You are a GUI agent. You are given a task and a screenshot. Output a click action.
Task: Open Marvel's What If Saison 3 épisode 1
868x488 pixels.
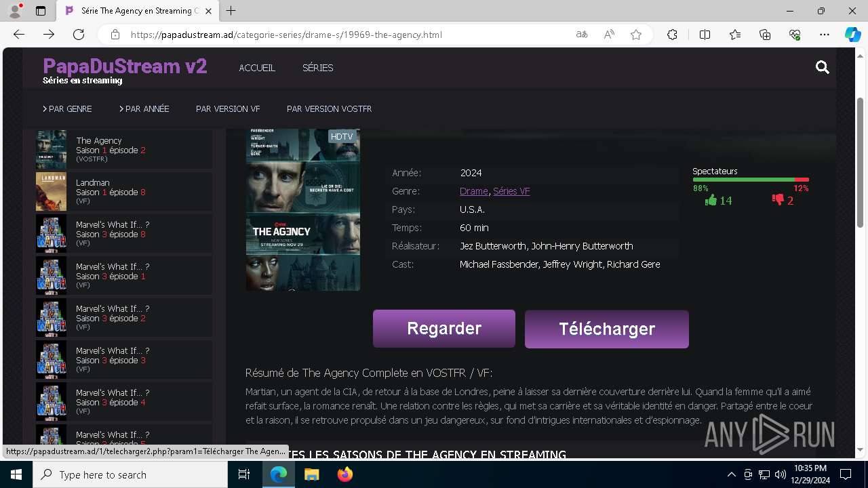(x=124, y=276)
